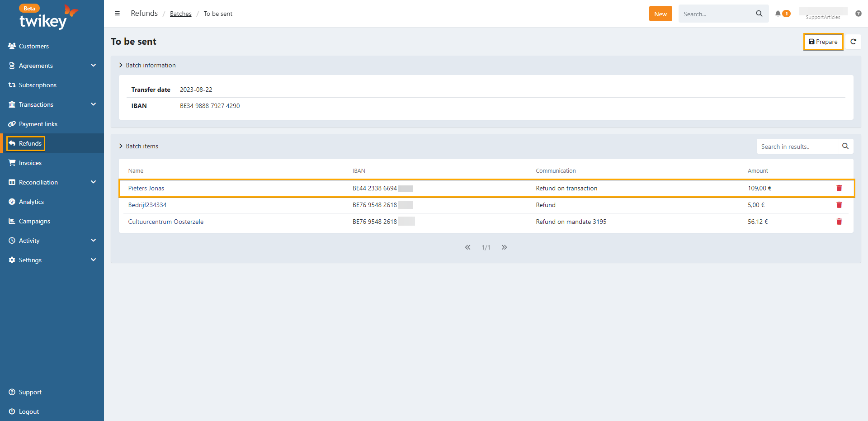Expand the Agreements sidebar submenu
Viewport: 868px width, 421px height.
tap(93, 66)
